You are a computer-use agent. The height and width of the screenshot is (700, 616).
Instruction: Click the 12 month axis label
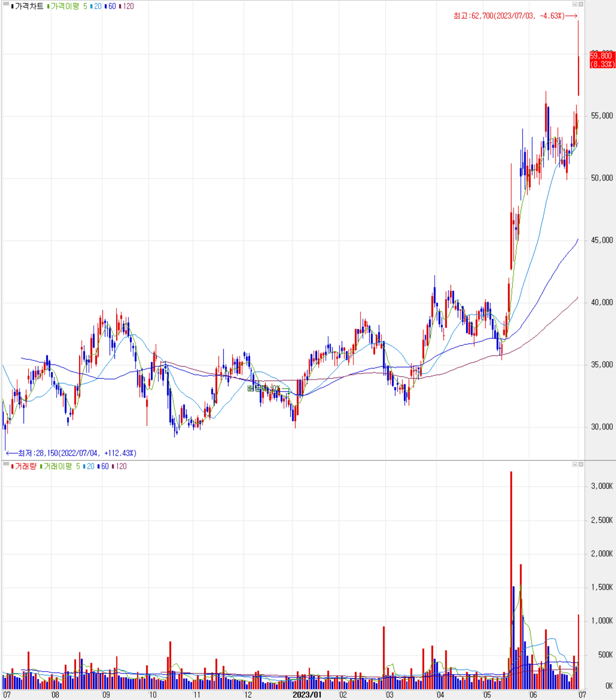point(248,695)
